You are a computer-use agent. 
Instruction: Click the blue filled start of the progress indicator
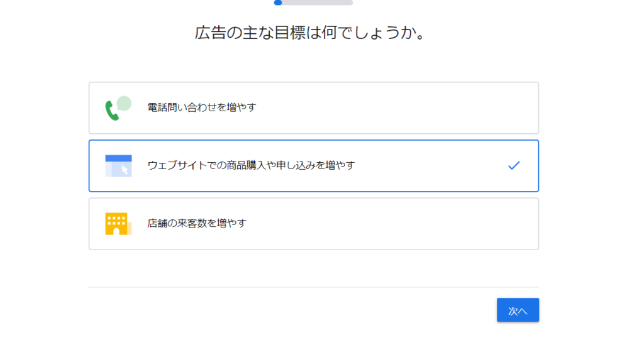tap(278, 3)
